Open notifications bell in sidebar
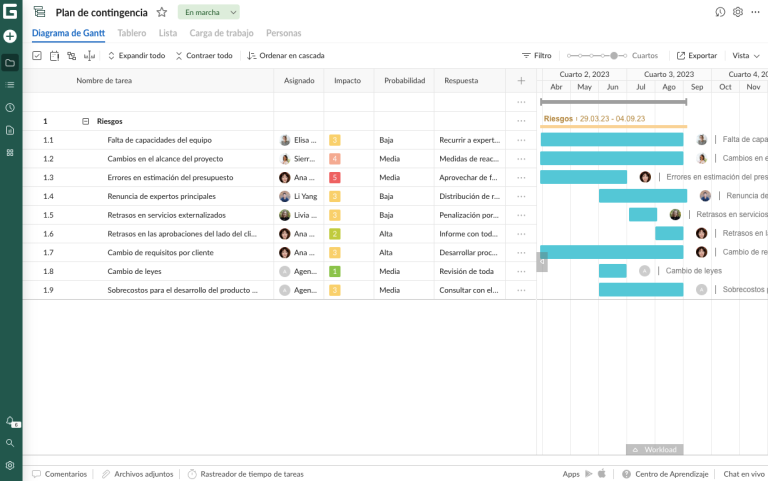 coord(10,421)
